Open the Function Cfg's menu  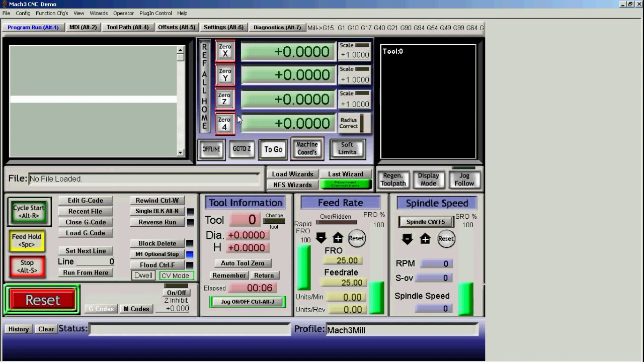(52, 13)
